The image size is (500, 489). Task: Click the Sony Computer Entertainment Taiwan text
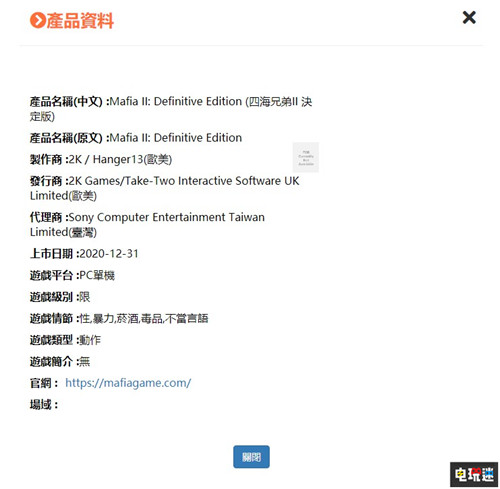[x=147, y=225]
